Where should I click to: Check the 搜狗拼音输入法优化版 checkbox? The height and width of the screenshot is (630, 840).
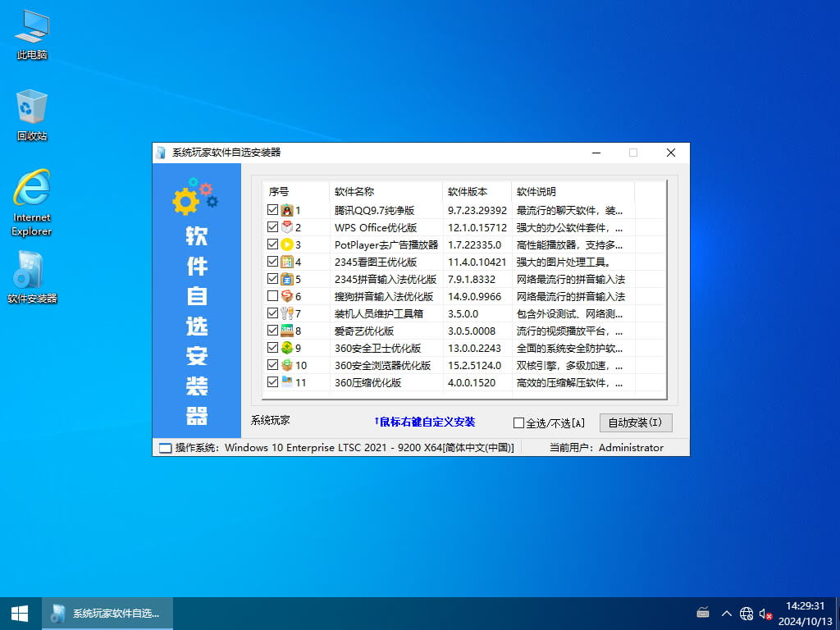(x=272, y=296)
